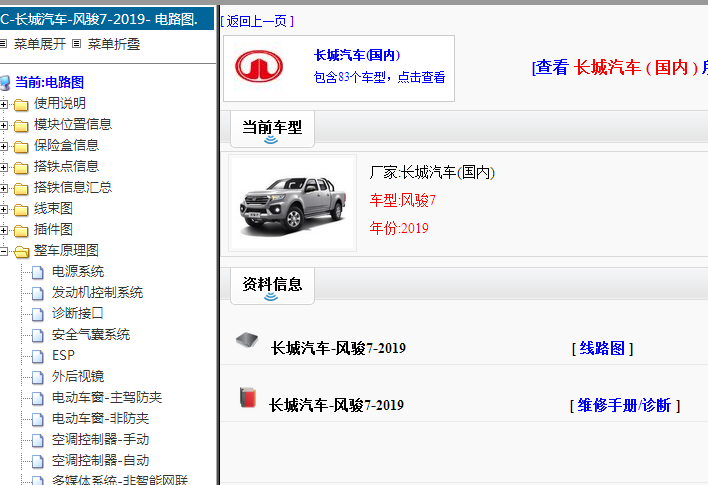Screen dimensions: 708x485
Task: Open the 电源系统 schematic
Action: pyautogui.click(x=78, y=271)
